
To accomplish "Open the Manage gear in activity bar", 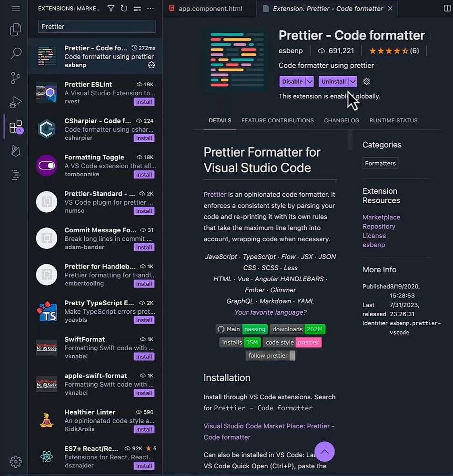I will pos(16,461).
